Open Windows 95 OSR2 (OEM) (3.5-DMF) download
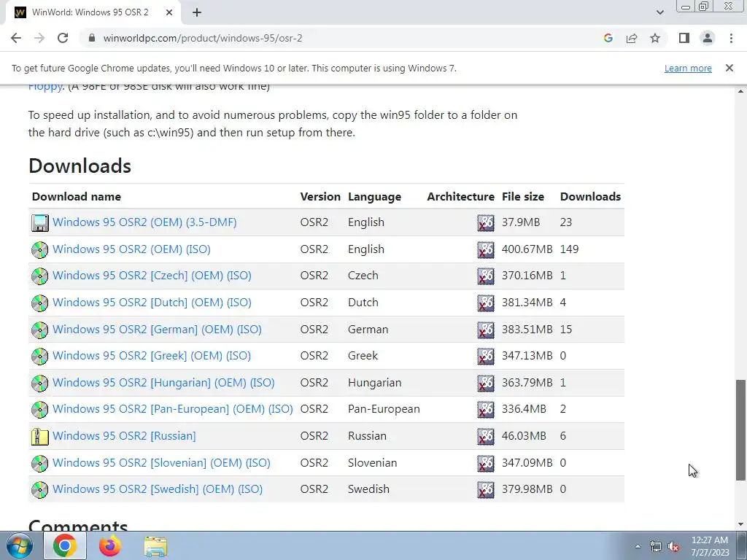 (x=144, y=222)
